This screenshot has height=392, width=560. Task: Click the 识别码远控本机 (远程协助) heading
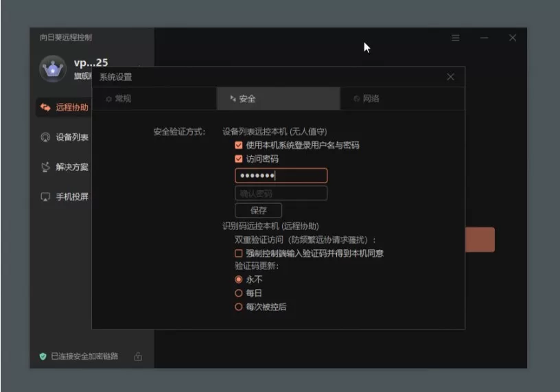270,226
